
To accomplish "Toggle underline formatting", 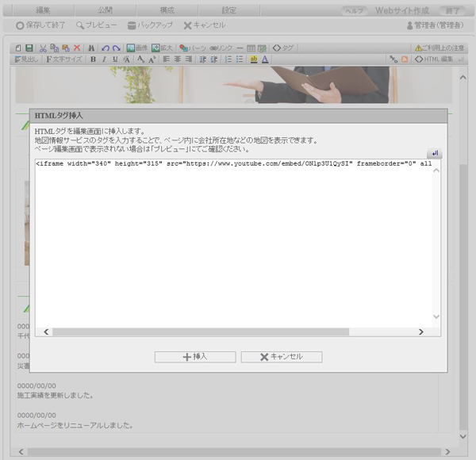I will click(115, 59).
